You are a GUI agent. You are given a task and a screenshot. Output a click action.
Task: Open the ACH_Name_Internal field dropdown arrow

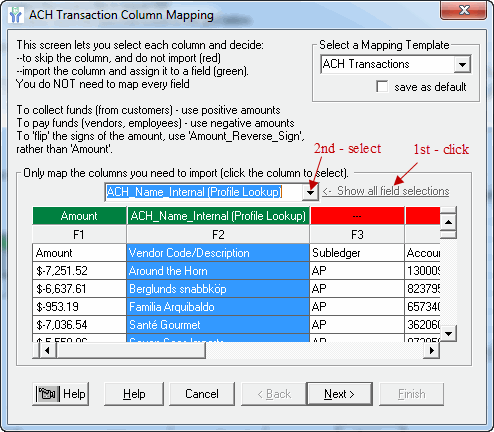click(310, 192)
